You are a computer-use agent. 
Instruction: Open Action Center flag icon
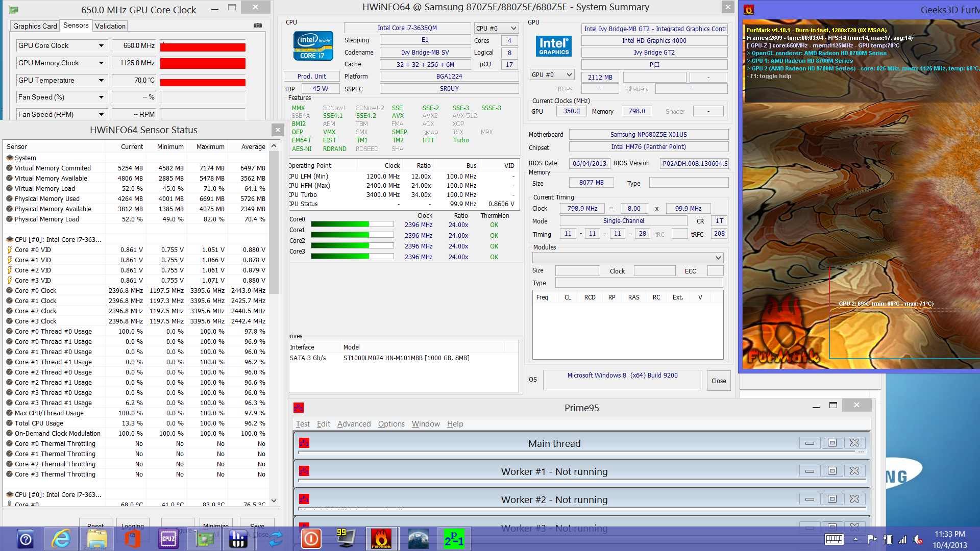click(872, 539)
